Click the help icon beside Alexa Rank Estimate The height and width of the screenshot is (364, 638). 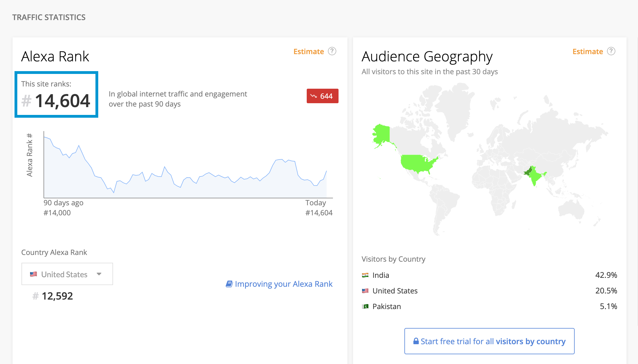point(332,51)
